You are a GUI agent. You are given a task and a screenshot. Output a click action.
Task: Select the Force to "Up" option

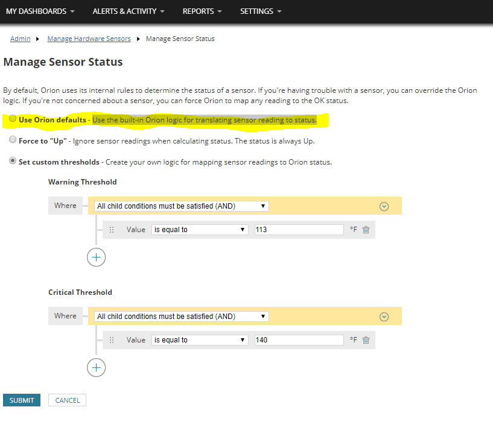pyautogui.click(x=13, y=139)
